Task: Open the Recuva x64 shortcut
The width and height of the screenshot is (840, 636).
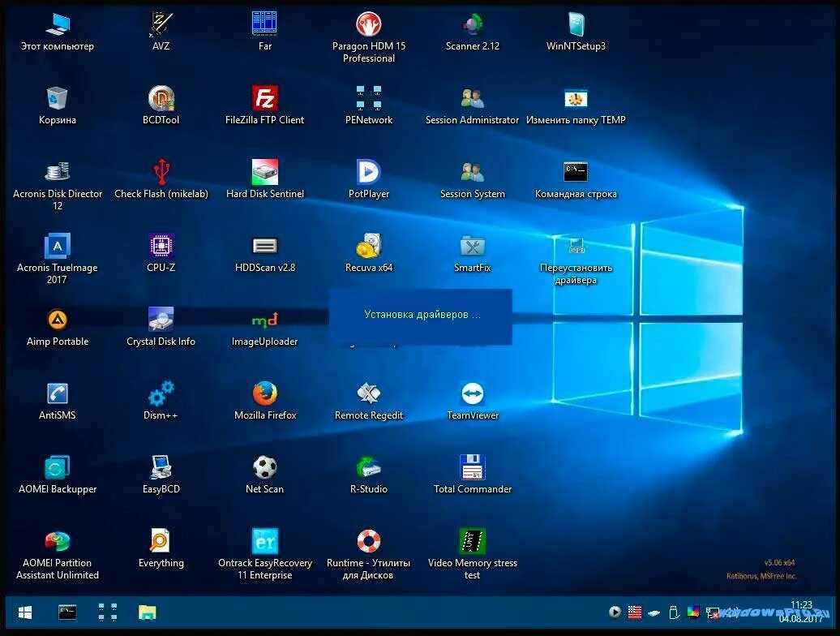Action: [x=369, y=253]
